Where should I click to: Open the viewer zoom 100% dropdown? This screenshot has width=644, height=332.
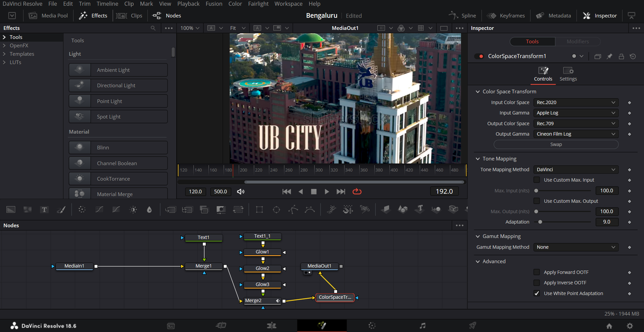[x=190, y=28]
